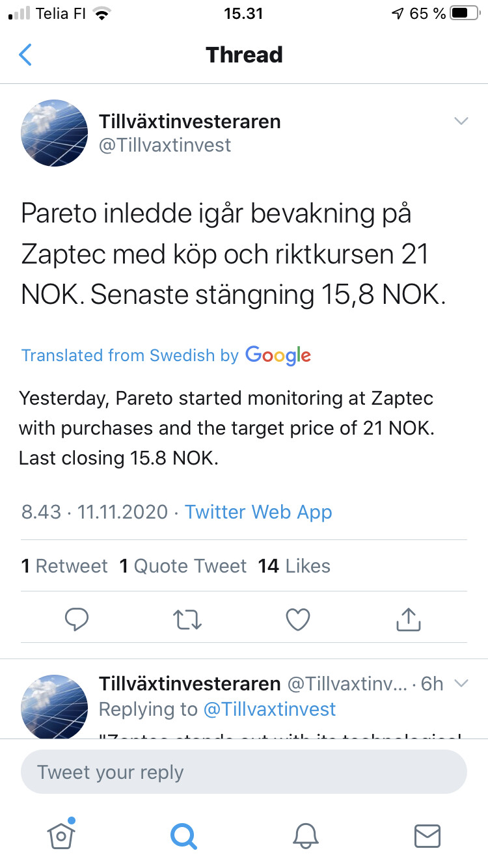488x868 pixels.
Task: Expand the main tweet options chevron
Action: point(461,121)
